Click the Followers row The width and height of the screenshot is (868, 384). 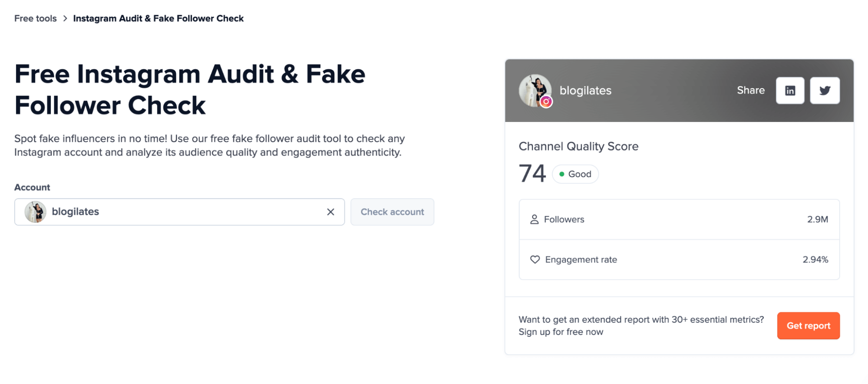pyautogui.click(x=679, y=220)
